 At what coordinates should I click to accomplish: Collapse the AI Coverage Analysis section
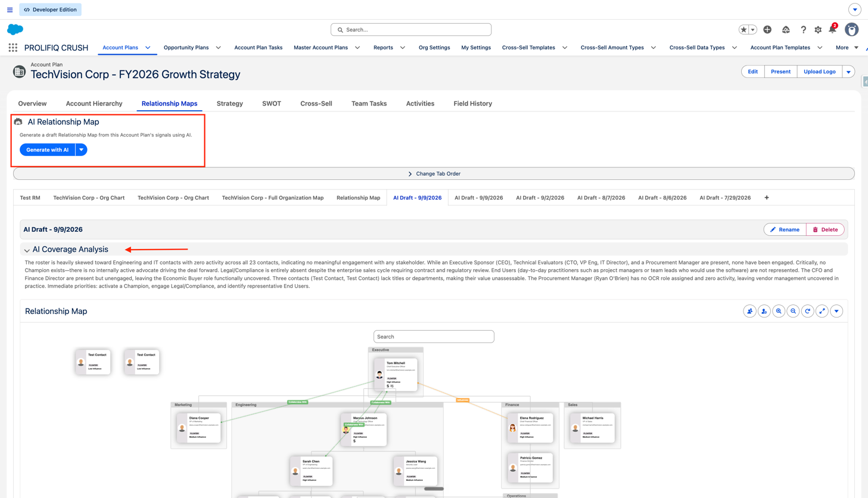tap(27, 250)
